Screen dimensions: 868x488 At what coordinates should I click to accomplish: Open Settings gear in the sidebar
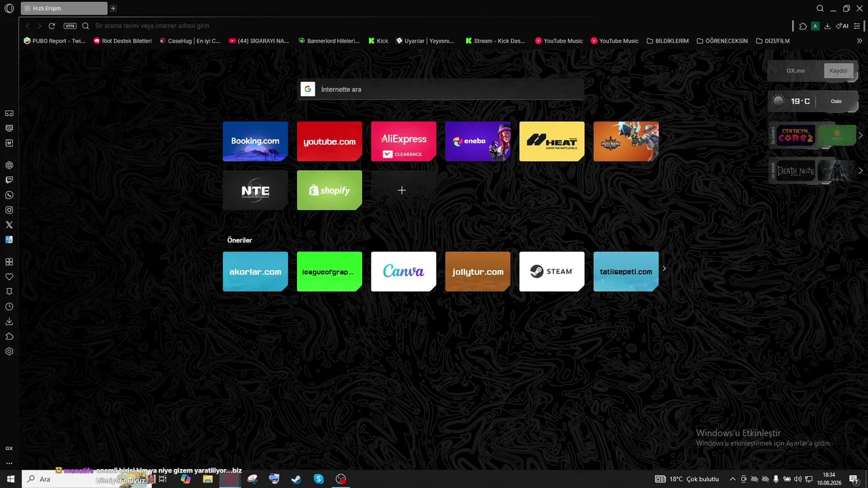[9, 351]
